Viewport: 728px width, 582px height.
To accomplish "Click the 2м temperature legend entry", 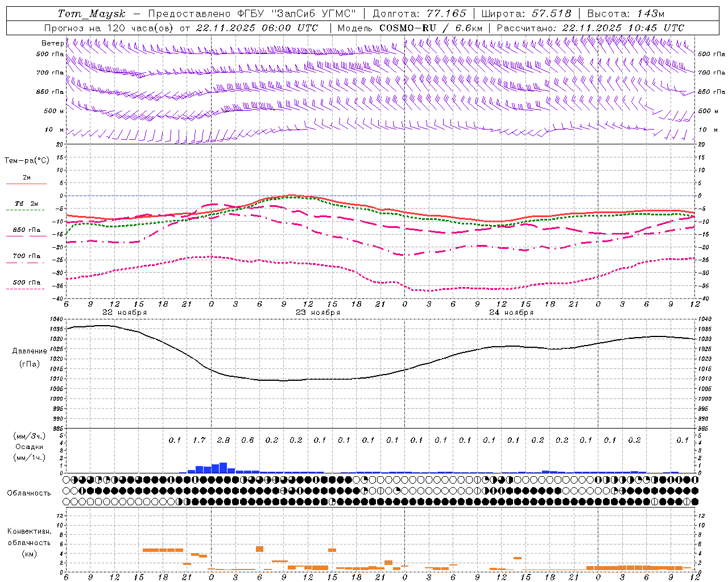I will [x=27, y=178].
